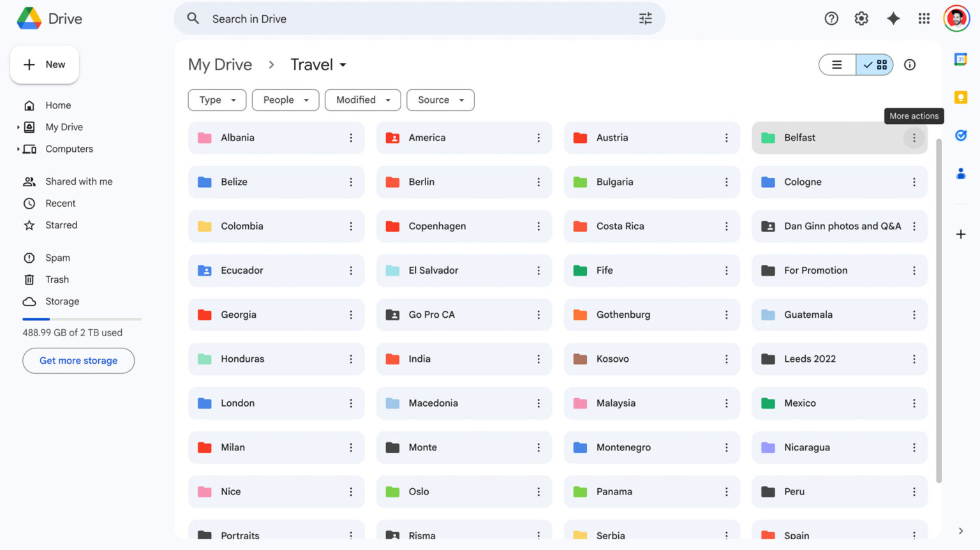Switch to list layout view

click(x=837, y=64)
